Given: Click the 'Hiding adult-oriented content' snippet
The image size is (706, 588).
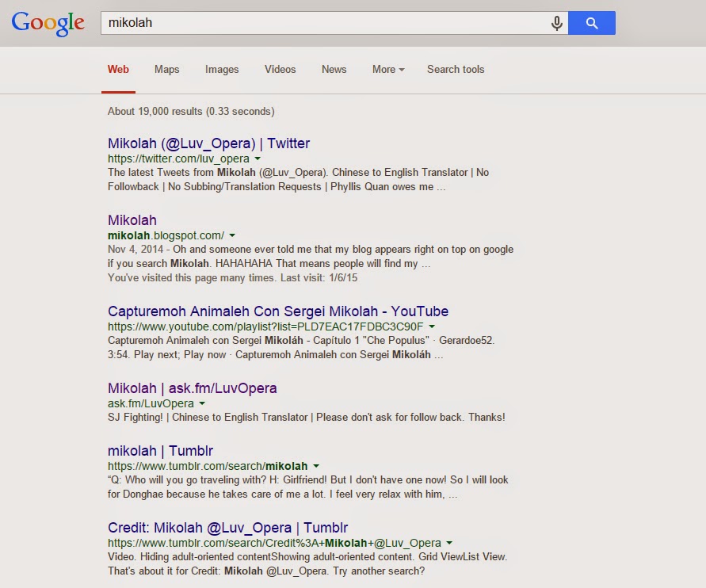Looking at the screenshot, I should click(x=307, y=563).
